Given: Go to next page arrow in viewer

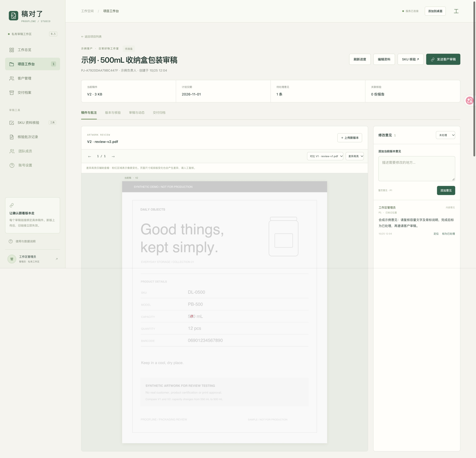Looking at the screenshot, I should [113, 156].
